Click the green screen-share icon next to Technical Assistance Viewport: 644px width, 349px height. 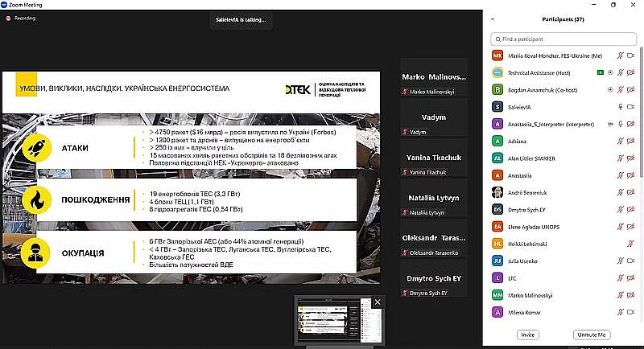(x=600, y=72)
